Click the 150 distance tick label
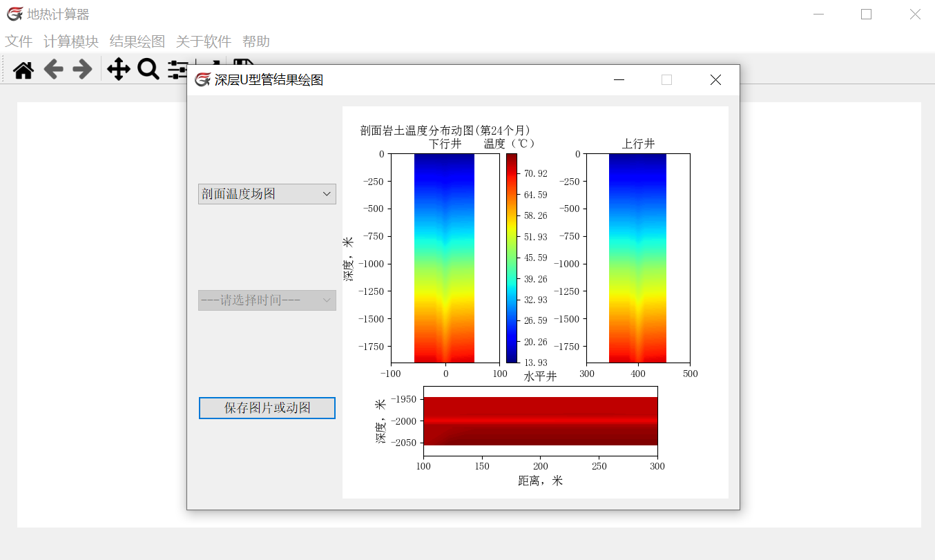The height and width of the screenshot is (560, 935). click(x=482, y=467)
